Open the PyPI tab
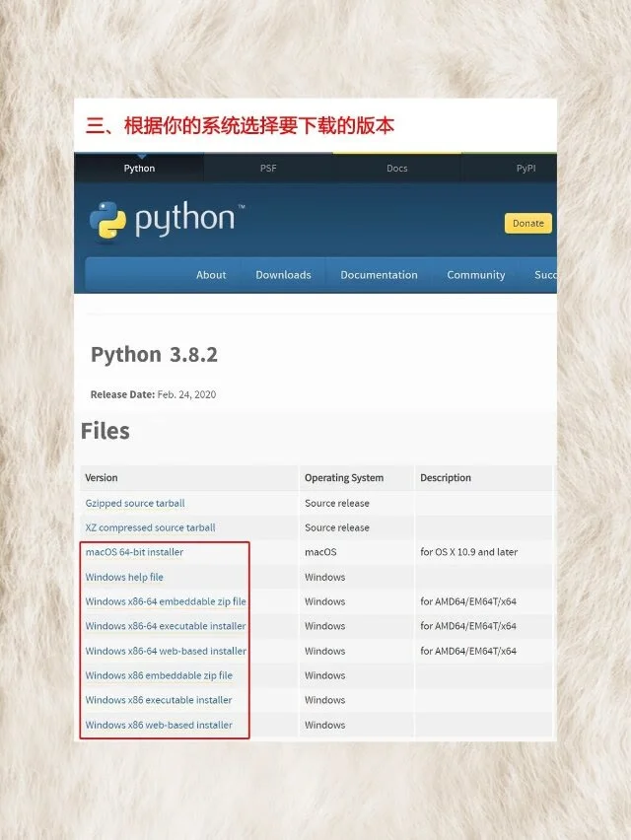The height and width of the screenshot is (840, 631). pyautogui.click(x=526, y=169)
